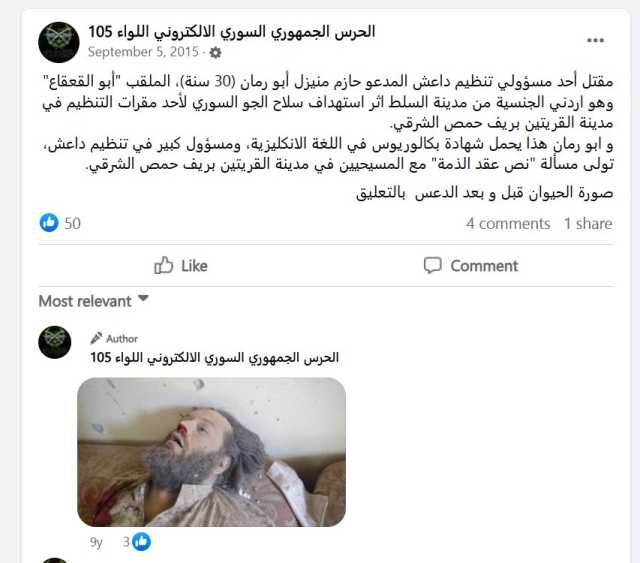The width and height of the screenshot is (640, 563).
Task: Click the gear audience icon beside the date
Action: pos(215,52)
